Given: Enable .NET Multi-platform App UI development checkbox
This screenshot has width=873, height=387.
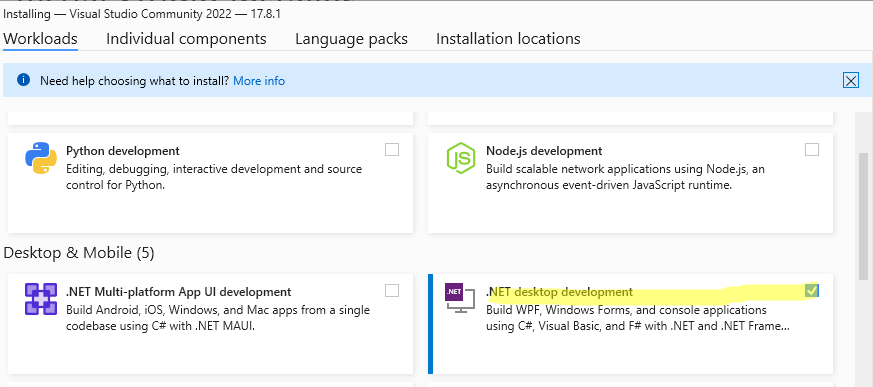Looking at the screenshot, I should pos(392,290).
